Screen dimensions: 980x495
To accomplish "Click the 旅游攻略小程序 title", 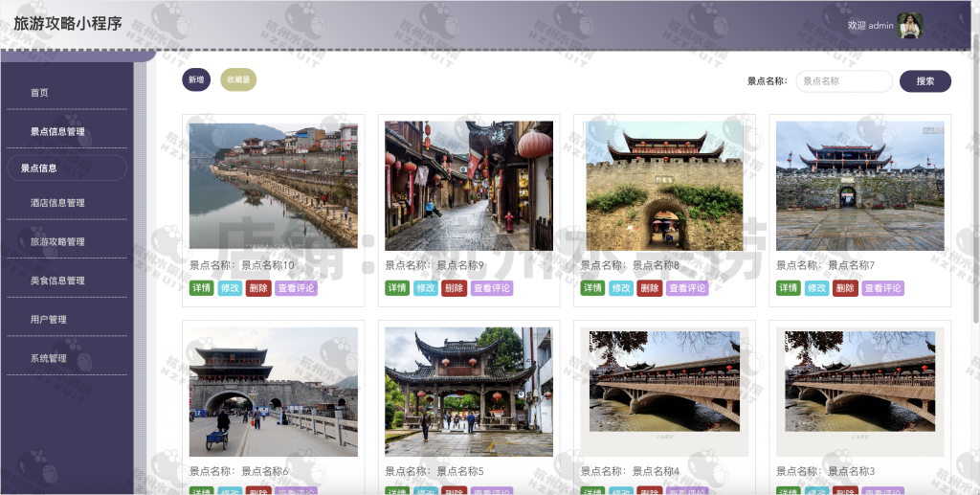I will [x=68, y=24].
